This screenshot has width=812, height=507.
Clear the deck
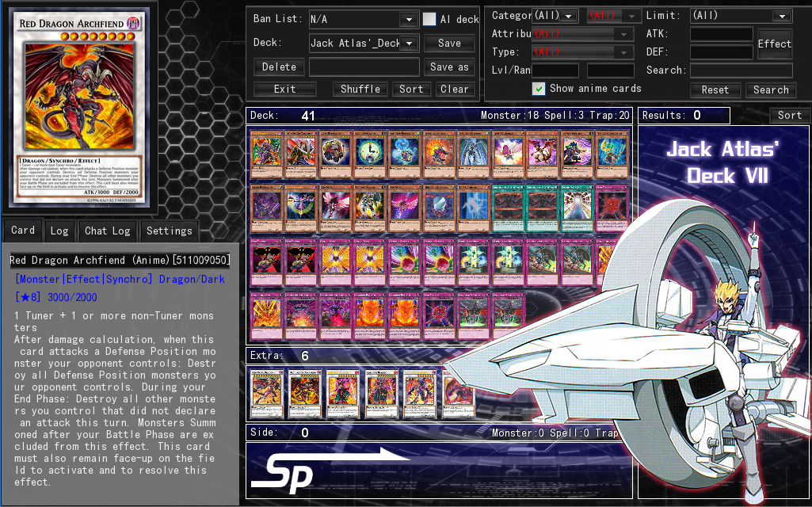[455, 89]
